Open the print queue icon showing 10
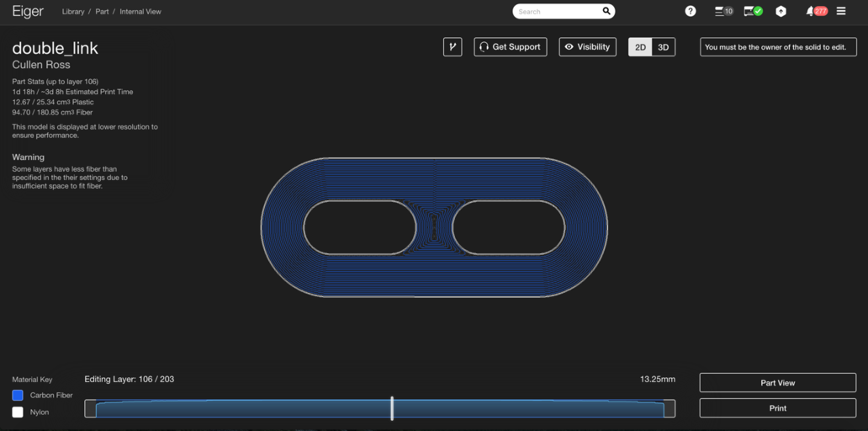The image size is (868, 431). pyautogui.click(x=723, y=11)
